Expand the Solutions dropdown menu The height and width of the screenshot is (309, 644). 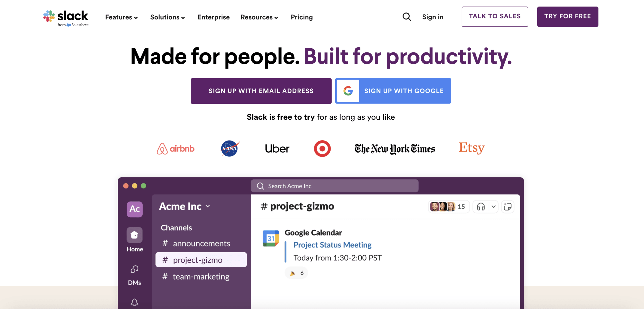tap(167, 17)
